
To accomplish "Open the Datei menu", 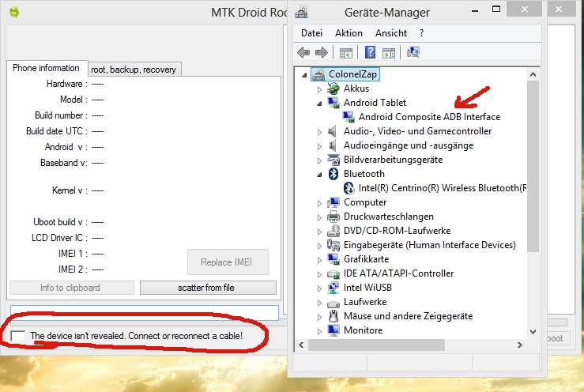I will (311, 33).
